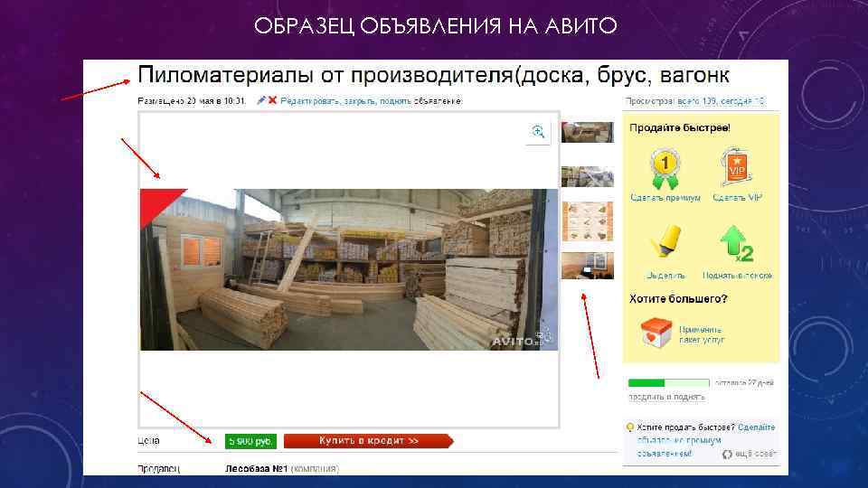Click the green days-remaining progress bar
The image size is (868, 488).
669,383
